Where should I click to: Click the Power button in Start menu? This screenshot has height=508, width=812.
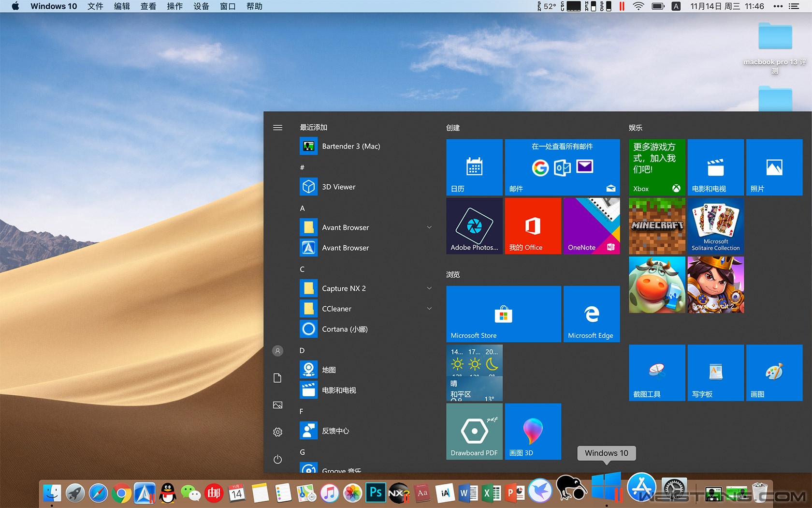tap(277, 459)
